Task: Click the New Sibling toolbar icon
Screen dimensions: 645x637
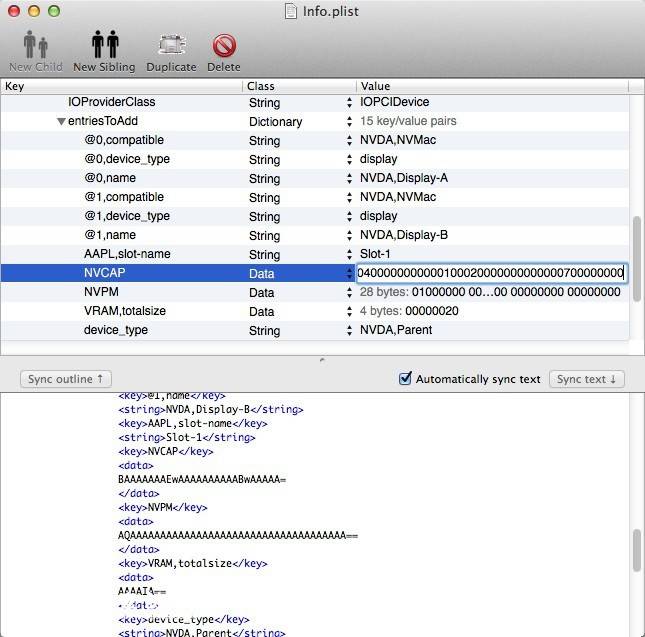Action: (105, 46)
